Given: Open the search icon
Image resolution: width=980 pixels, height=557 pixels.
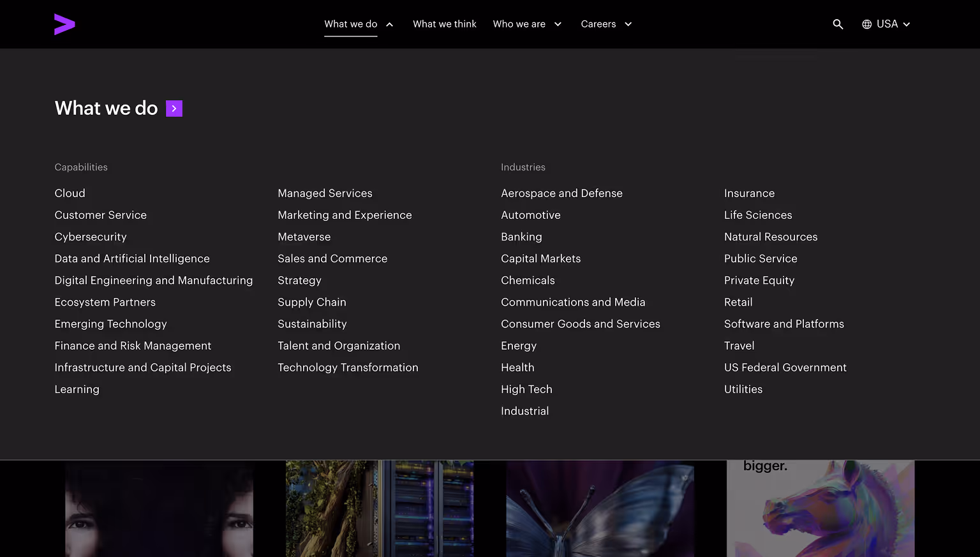Looking at the screenshot, I should [x=838, y=24].
